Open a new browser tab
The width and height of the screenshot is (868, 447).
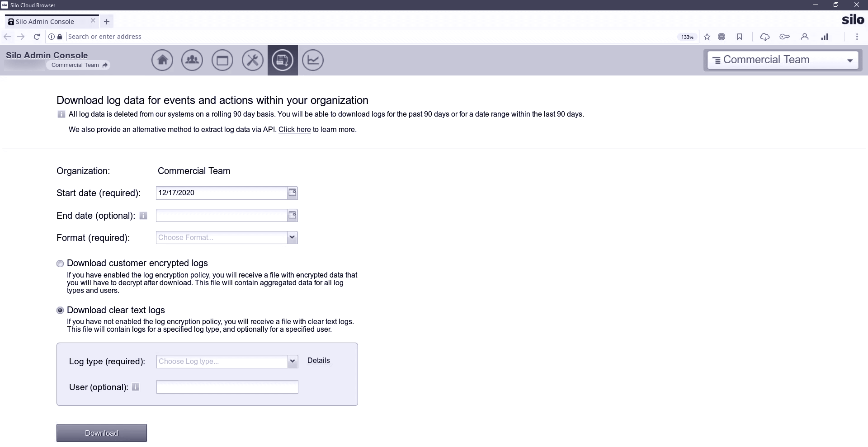[107, 21]
